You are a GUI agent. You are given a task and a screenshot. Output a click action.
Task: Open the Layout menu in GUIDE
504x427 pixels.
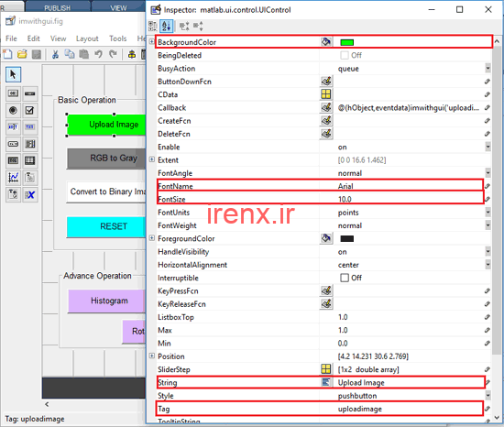coord(87,38)
